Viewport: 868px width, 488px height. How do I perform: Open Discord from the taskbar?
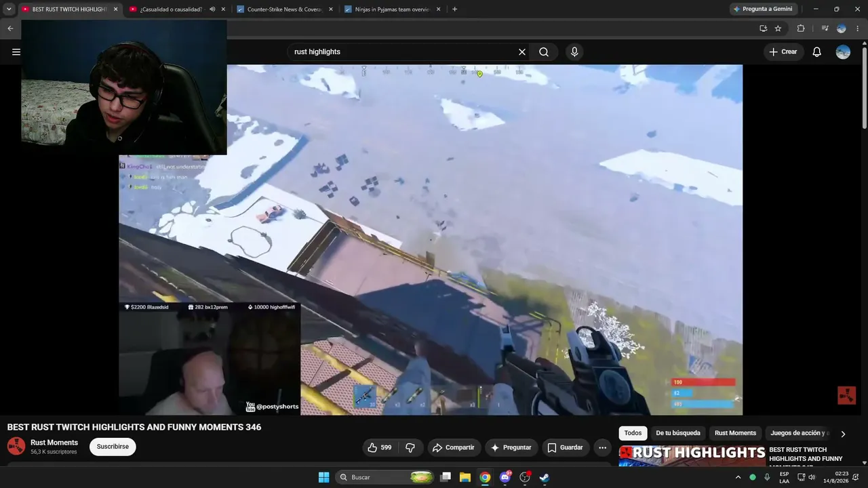(505, 477)
